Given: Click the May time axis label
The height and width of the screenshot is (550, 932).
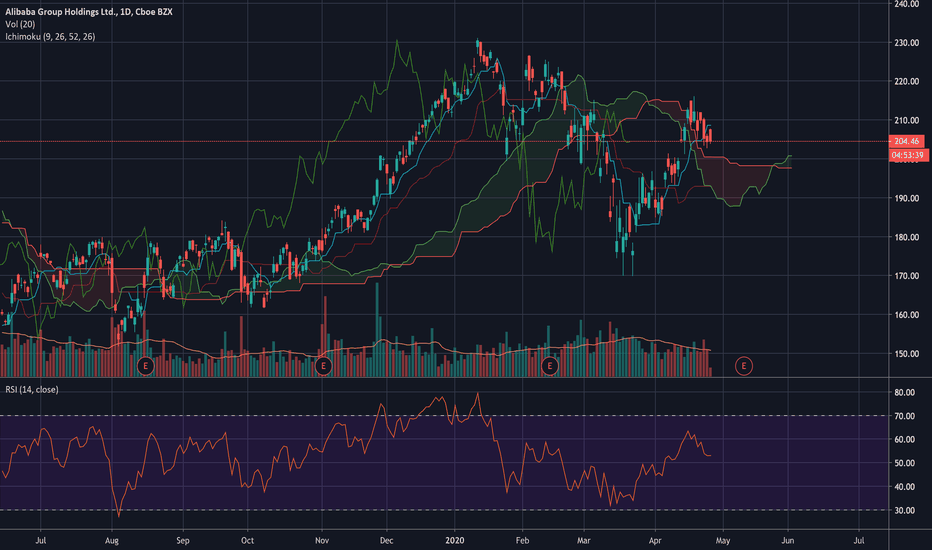Looking at the screenshot, I should click(x=723, y=540).
